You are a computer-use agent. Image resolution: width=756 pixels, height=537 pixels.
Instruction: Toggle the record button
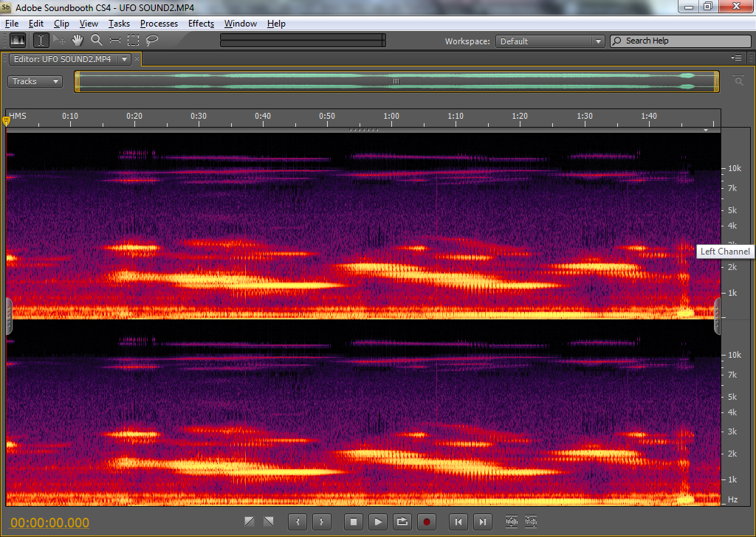coord(426,522)
